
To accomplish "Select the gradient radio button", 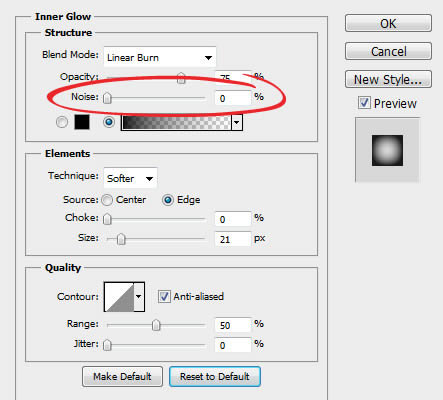I will click(109, 122).
